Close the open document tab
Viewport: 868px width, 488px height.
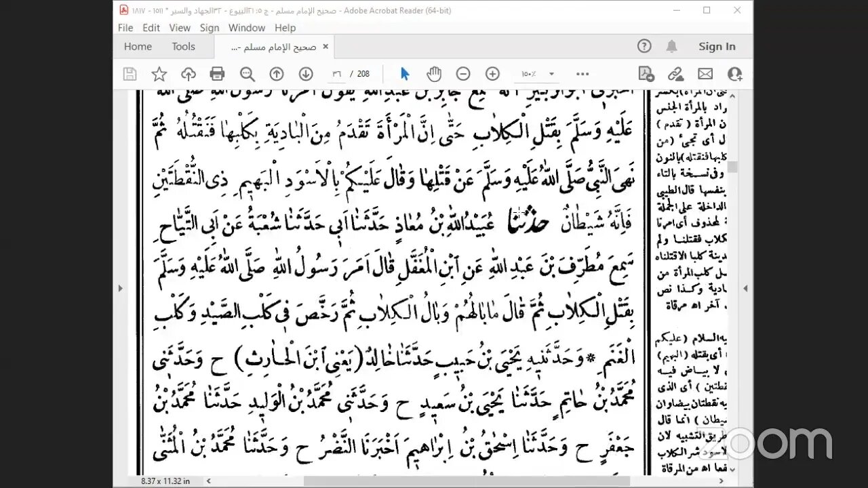[x=325, y=47]
